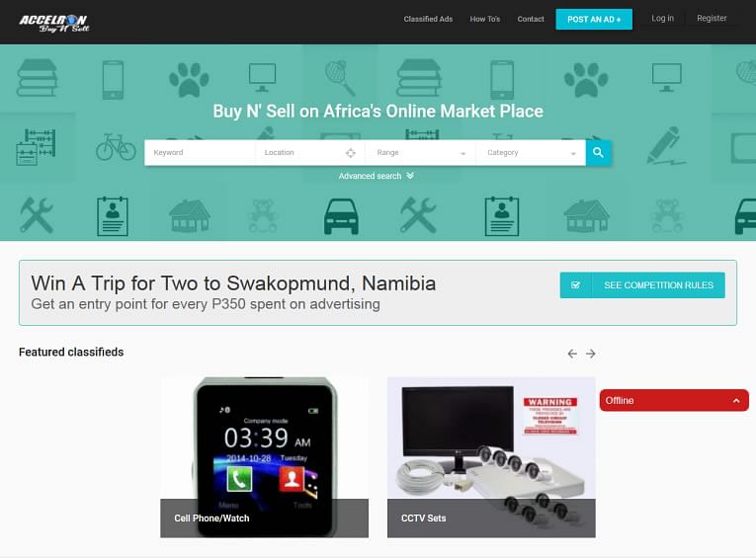Expand the Offline chat widget arrow
Viewport: 756px width, 558px height.
736,400
